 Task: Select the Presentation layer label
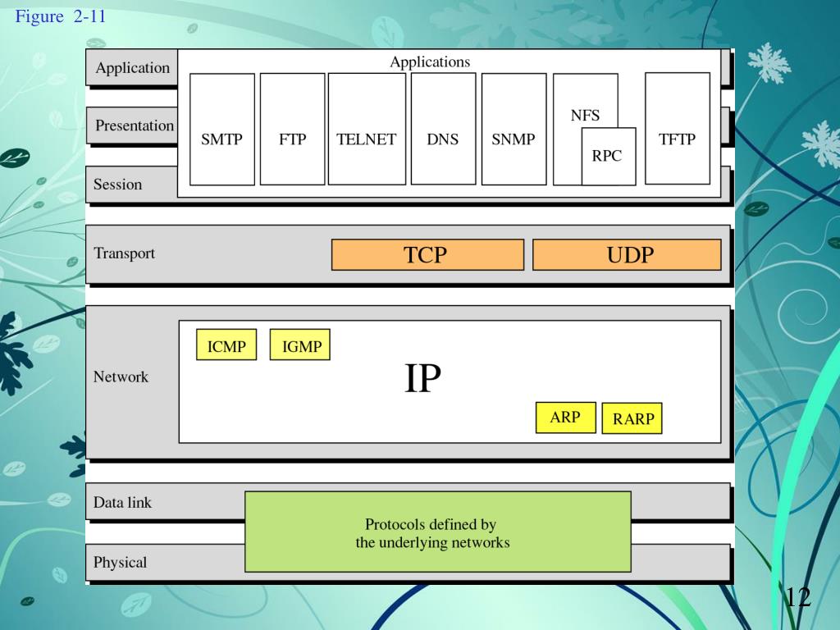click(x=135, y=126)
